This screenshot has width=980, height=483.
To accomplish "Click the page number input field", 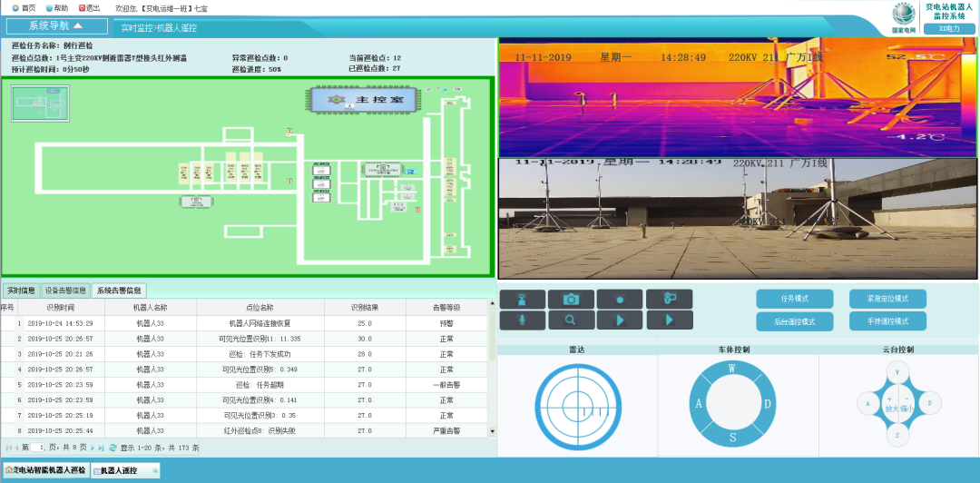I will coord(37,448).
